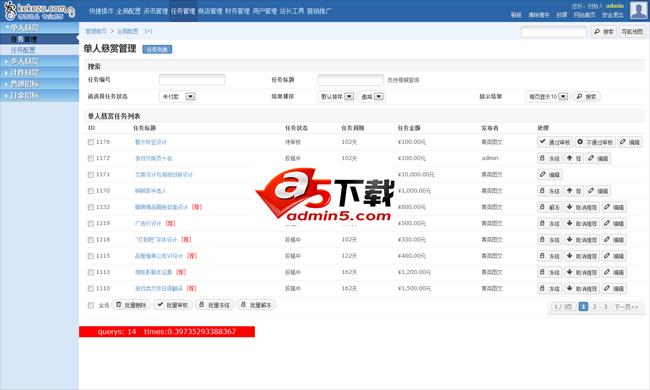This screenshot has width=650, height=390.
Task: Tick the select-all checkbox below the list
Action: pyautogui.click(x=91, y=305)
